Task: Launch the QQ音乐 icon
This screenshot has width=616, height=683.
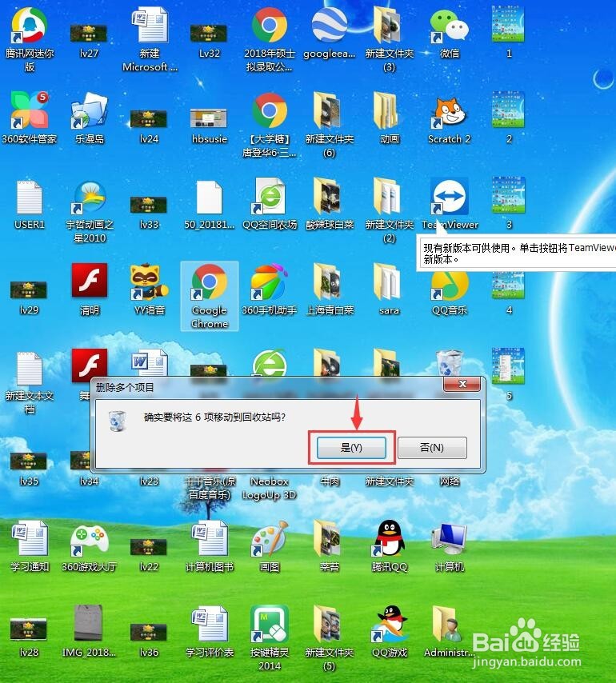Action: 449,286
